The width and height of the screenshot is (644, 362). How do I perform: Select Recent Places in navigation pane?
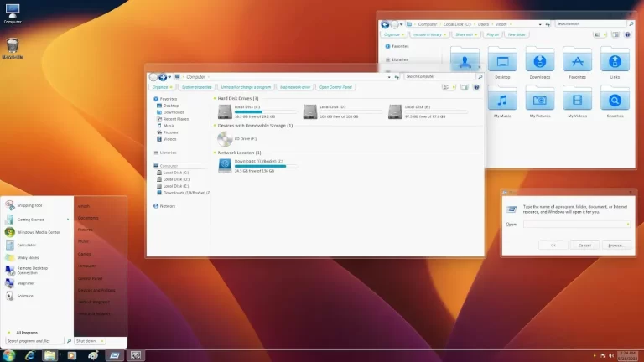(x=173, y=119)
